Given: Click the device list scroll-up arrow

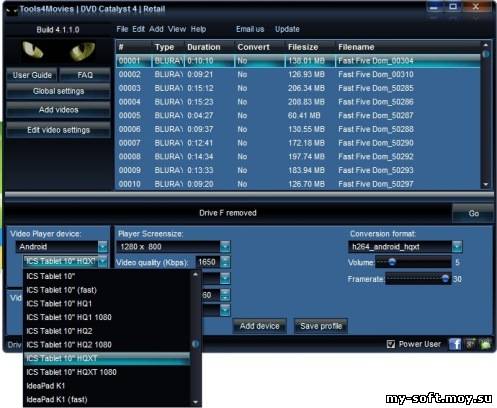Looking at the screenshot, I should click(196, 275).
